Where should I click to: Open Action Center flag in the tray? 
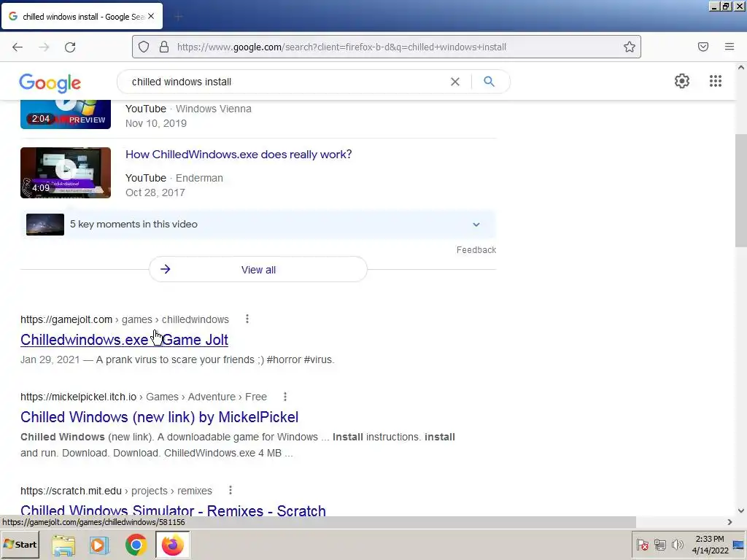pyautogui.click(x=642, y=545)
